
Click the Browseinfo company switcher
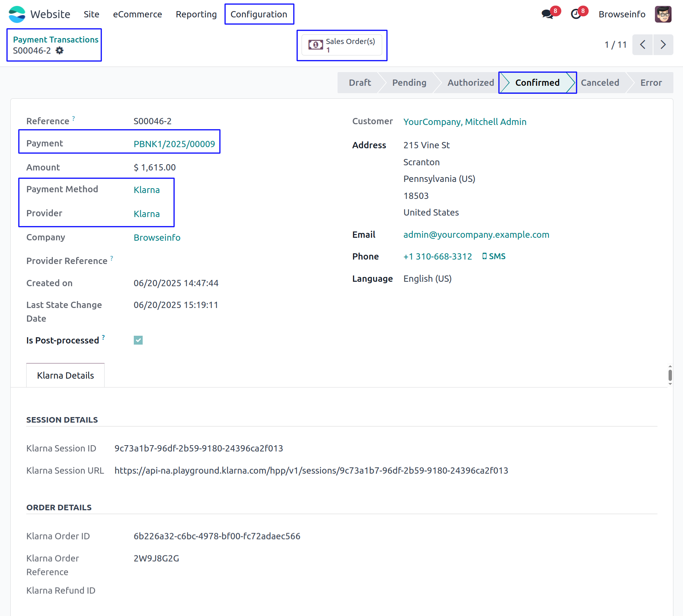[622, 14]
